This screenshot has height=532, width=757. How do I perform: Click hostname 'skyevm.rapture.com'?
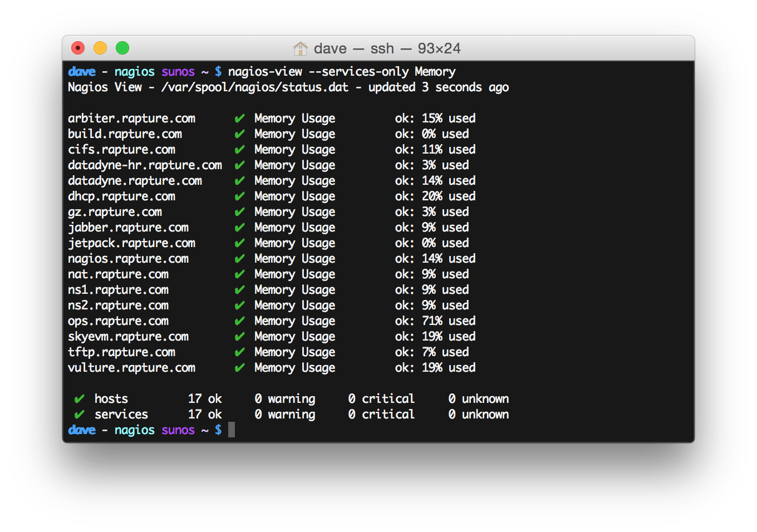coord(128,337)
